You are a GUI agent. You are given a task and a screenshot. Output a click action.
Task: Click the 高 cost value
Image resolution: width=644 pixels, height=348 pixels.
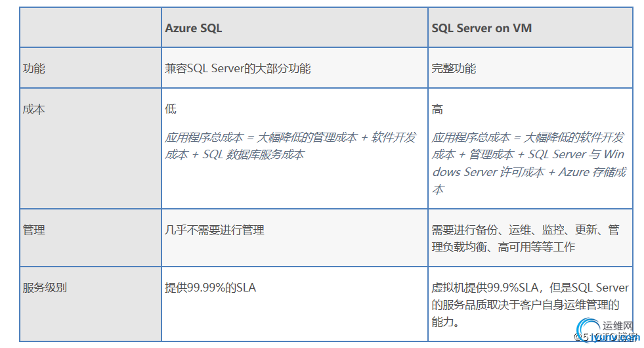point(437,109)
